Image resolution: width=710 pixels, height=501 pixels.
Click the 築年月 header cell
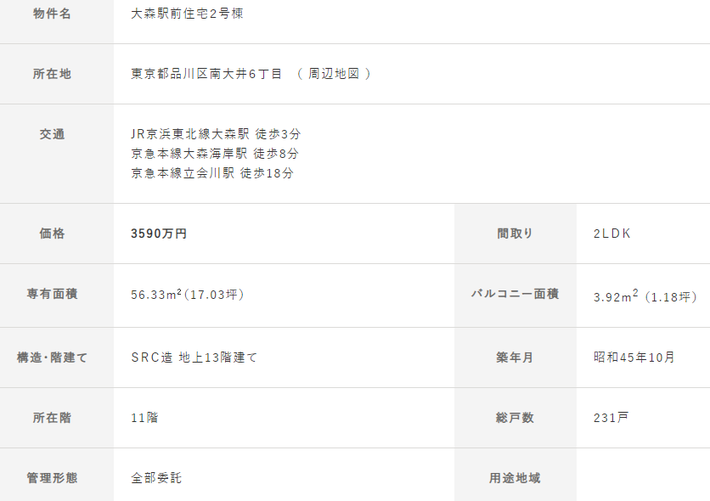coord(515,357)
